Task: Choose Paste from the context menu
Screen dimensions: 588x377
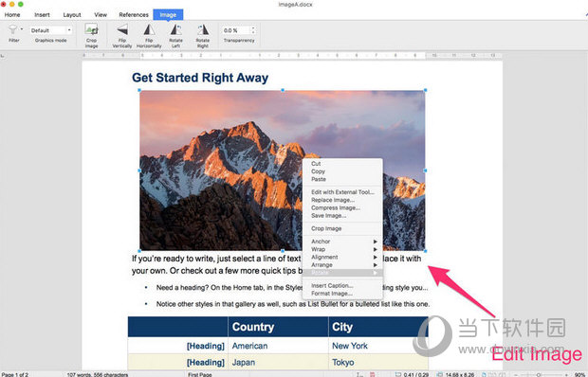Action: [x=342, y=179]
